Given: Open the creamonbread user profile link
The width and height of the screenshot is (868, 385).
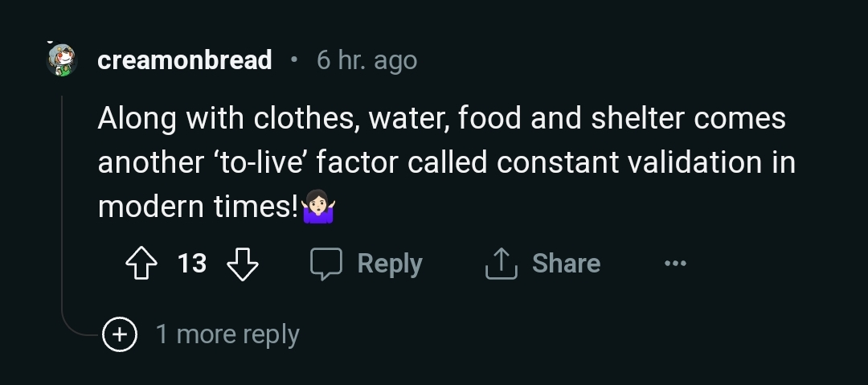Looking at the screenshot, I should tap(184, 60).
